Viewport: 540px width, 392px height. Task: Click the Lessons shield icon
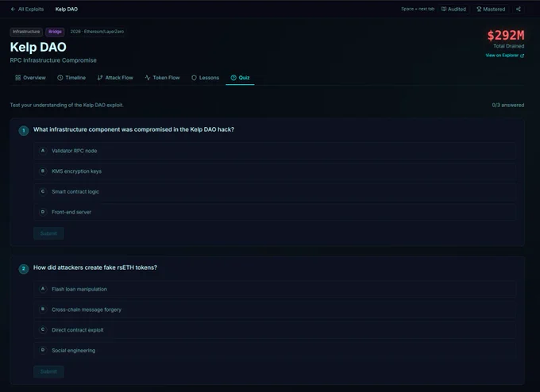coord(194,78)
